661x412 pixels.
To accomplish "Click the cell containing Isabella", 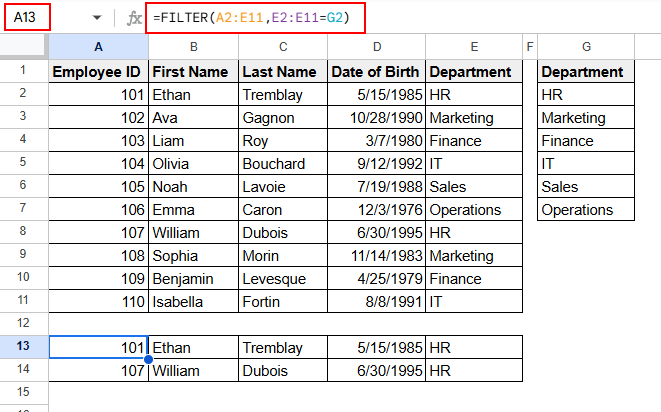I will point(193,302).
